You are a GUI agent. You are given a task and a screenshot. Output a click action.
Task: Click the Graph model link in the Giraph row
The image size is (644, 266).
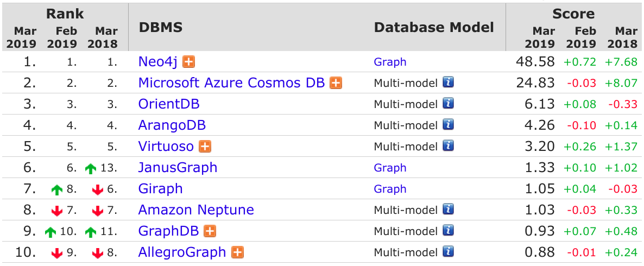[390, 189]
